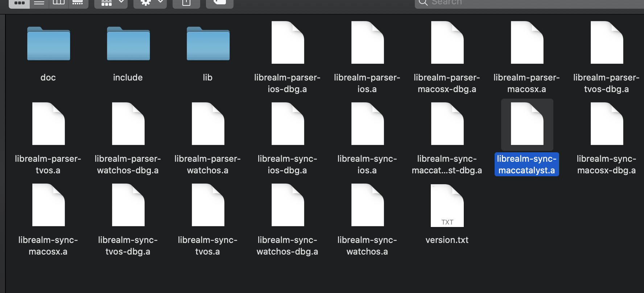The image size is (644, 293).
Task: Select librealm-sync-watchos.a file
Action: pyautogui.click(x=367, y=205)
